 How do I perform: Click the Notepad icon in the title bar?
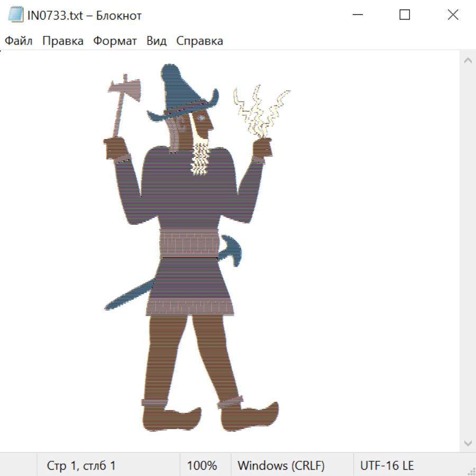[x=15, y=15]
